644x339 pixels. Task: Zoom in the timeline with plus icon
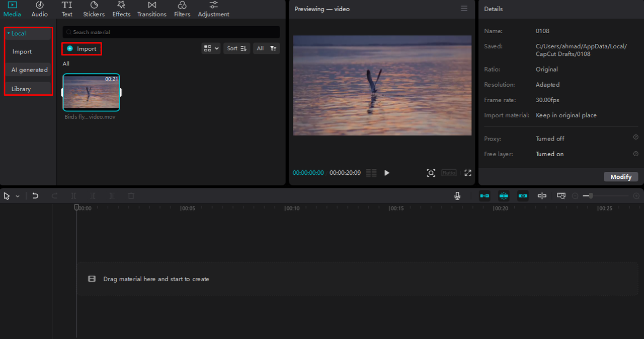pos(636,196)
